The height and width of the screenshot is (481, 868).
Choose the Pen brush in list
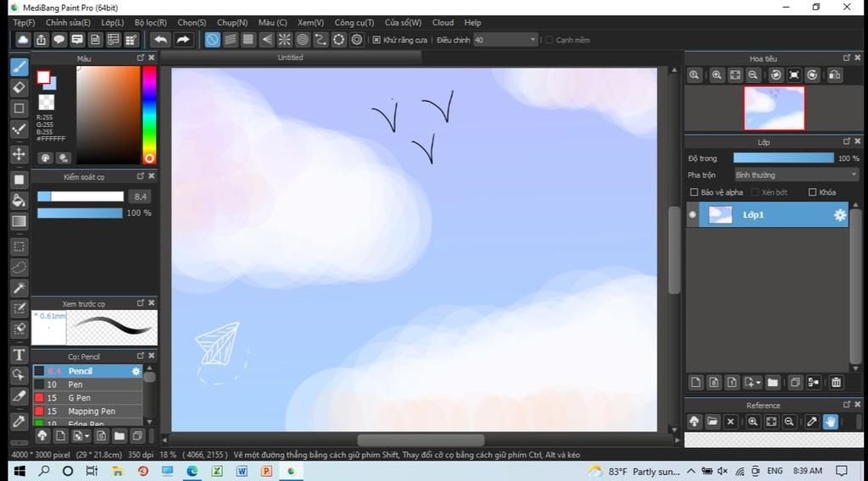[87, 384]
